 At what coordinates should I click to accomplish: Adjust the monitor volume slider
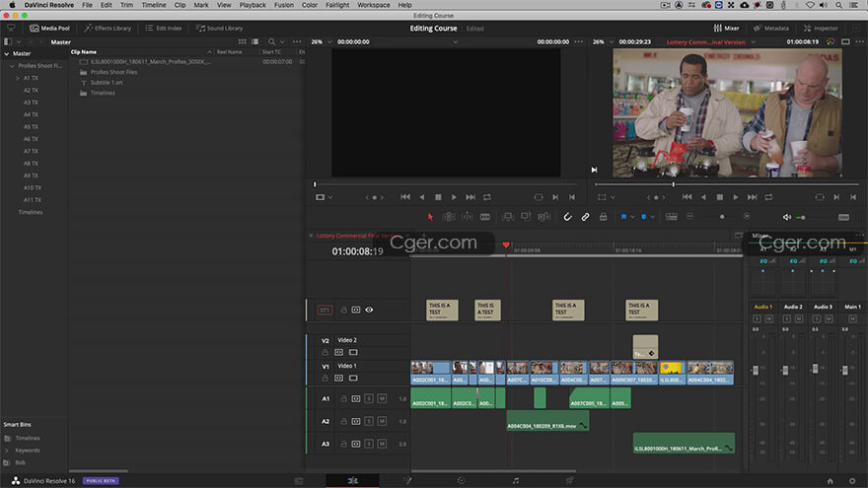click(802, 218)
